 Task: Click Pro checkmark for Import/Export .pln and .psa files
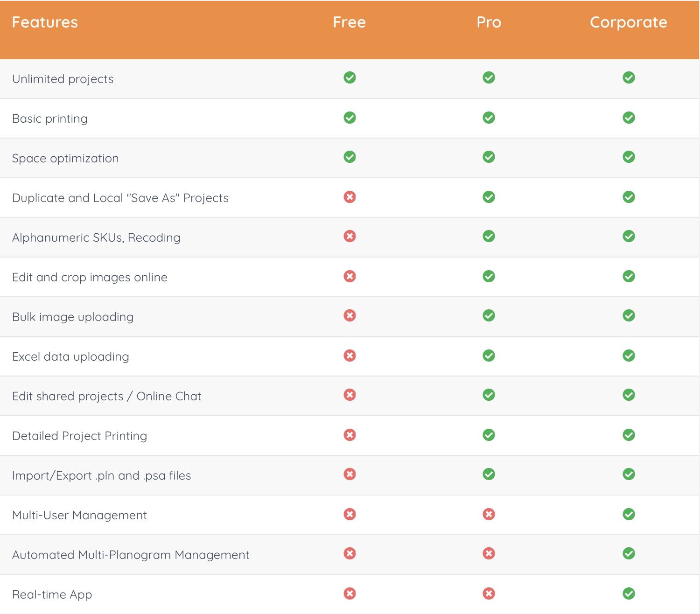489,474
